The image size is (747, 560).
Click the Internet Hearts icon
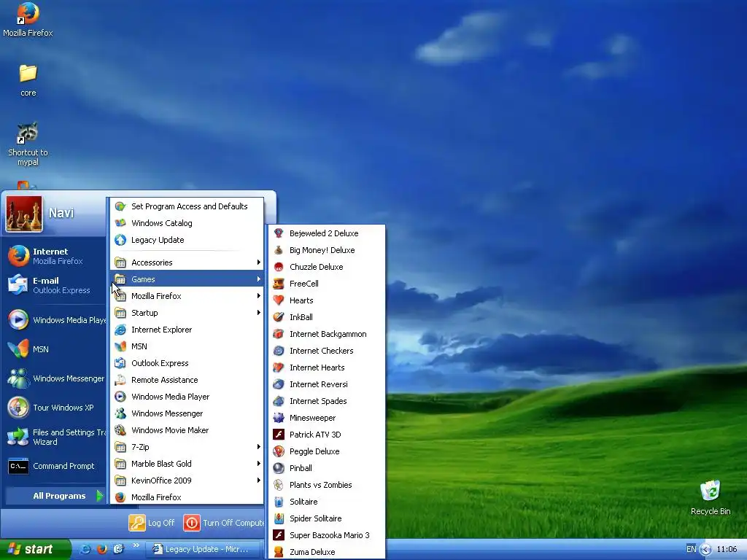point(279,367)
